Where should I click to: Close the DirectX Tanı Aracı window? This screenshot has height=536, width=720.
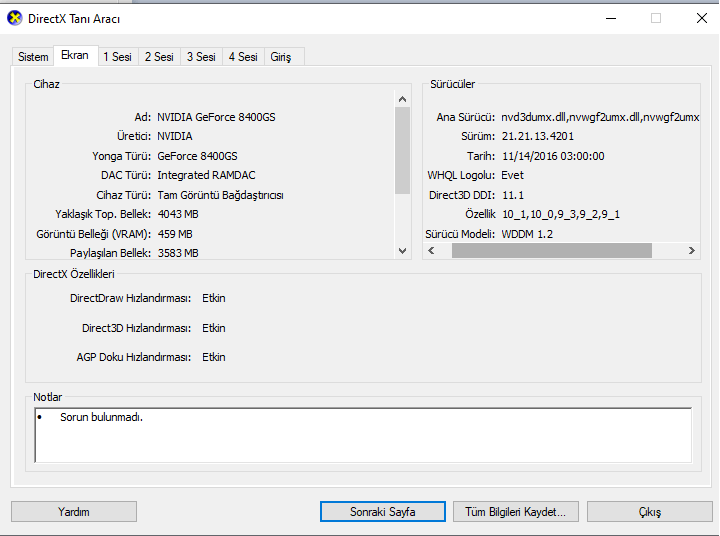[x=702, y=18]
